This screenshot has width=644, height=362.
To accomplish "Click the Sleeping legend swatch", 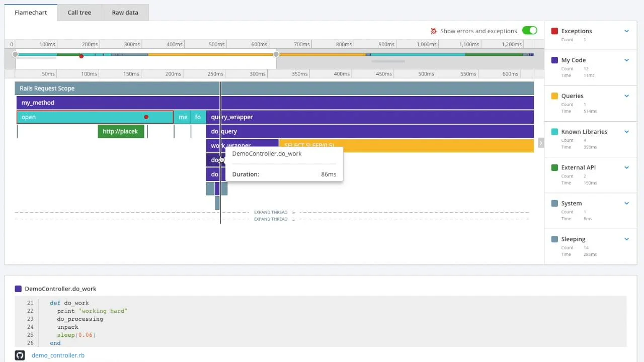I will click(x=554, y=239).
